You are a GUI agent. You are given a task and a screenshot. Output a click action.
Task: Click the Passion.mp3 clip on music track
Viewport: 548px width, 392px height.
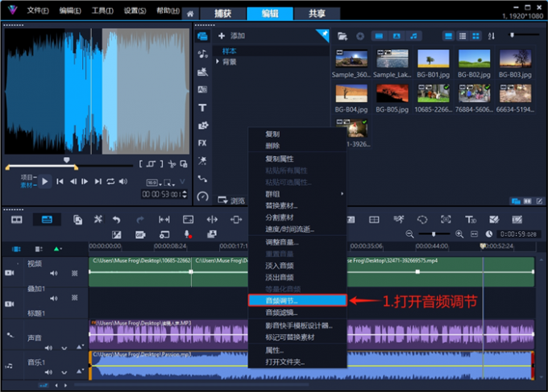coord(311,365)
